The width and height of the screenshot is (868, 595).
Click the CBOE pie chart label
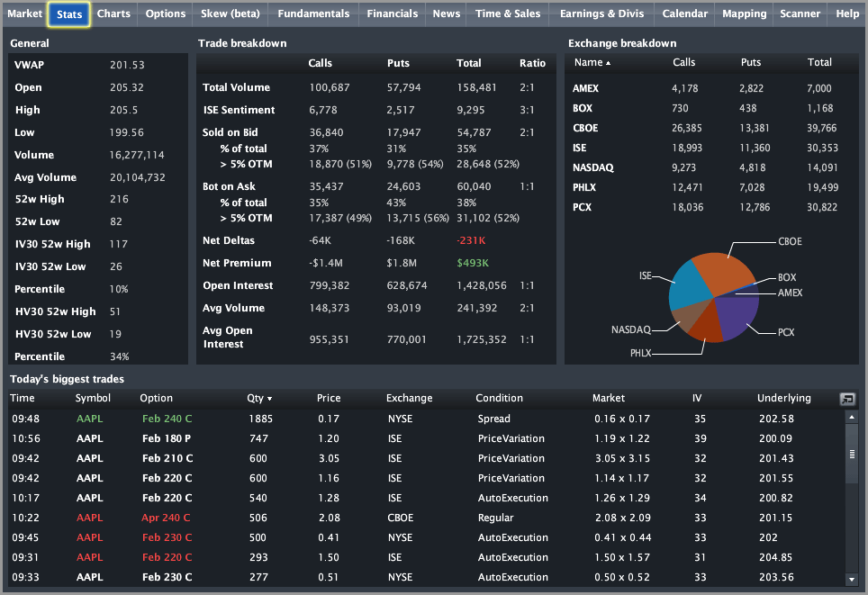[790, 242]
